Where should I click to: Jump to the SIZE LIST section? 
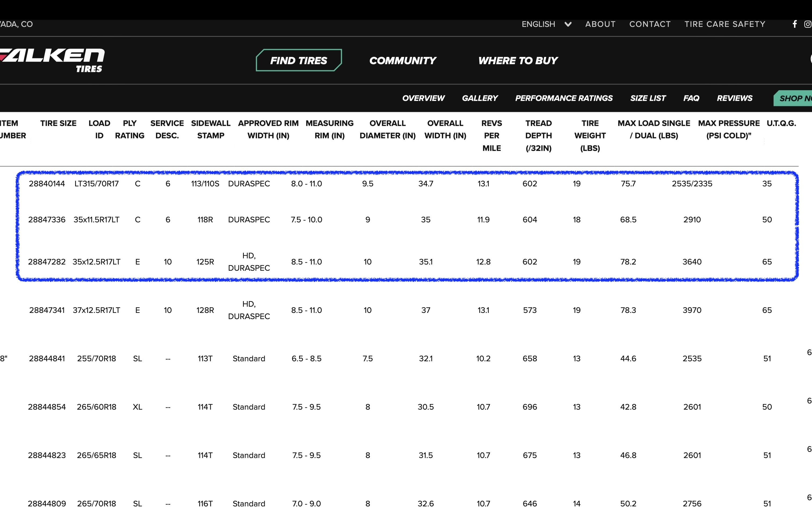648,98
